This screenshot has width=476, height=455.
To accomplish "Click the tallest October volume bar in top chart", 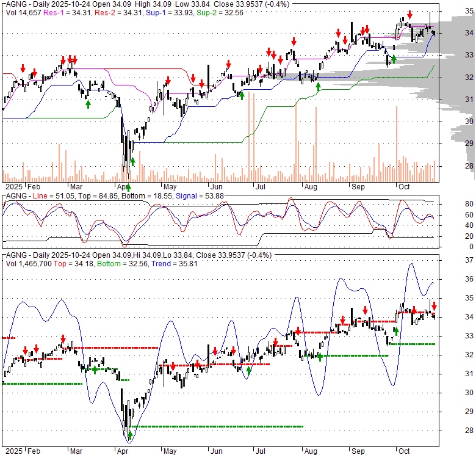I will pyautogui.click(x=397, y=144).
